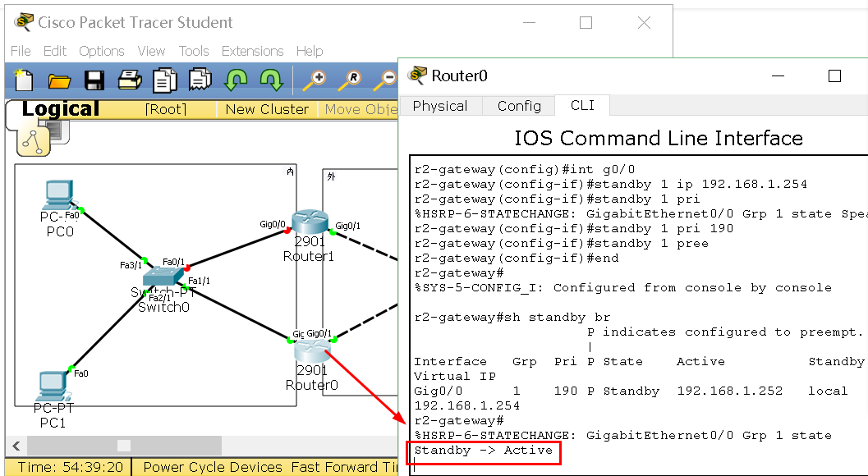Click the IOS Command Line Interface heading
The height and width of the screenshot is (476, 868).
(659, 138)
